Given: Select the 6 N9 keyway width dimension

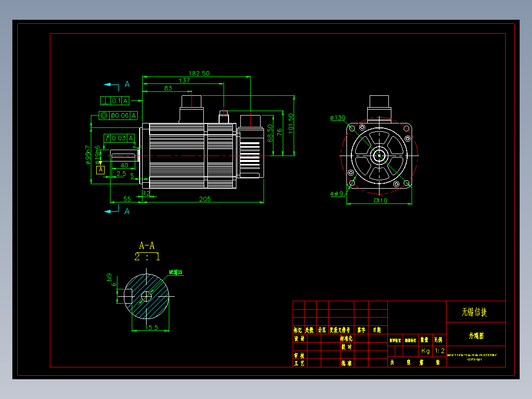Looking at the screenshot, I should (x=112, y=279).
